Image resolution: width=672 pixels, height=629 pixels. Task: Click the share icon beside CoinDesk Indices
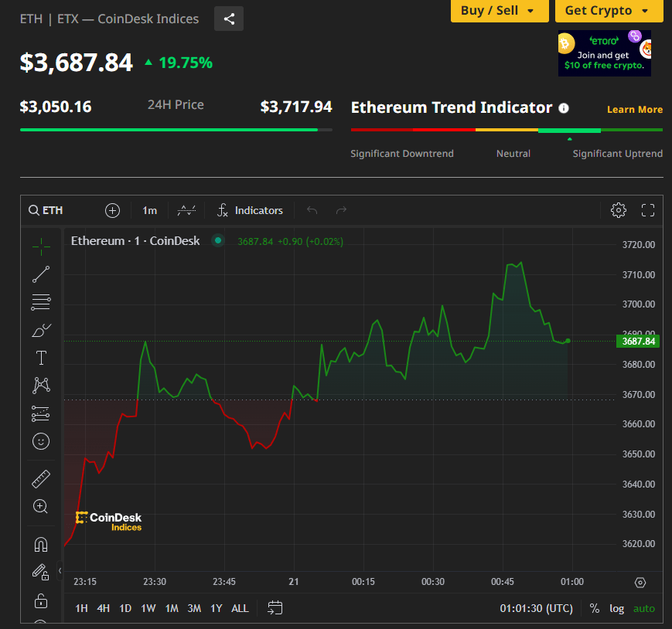tap(229, 19)
